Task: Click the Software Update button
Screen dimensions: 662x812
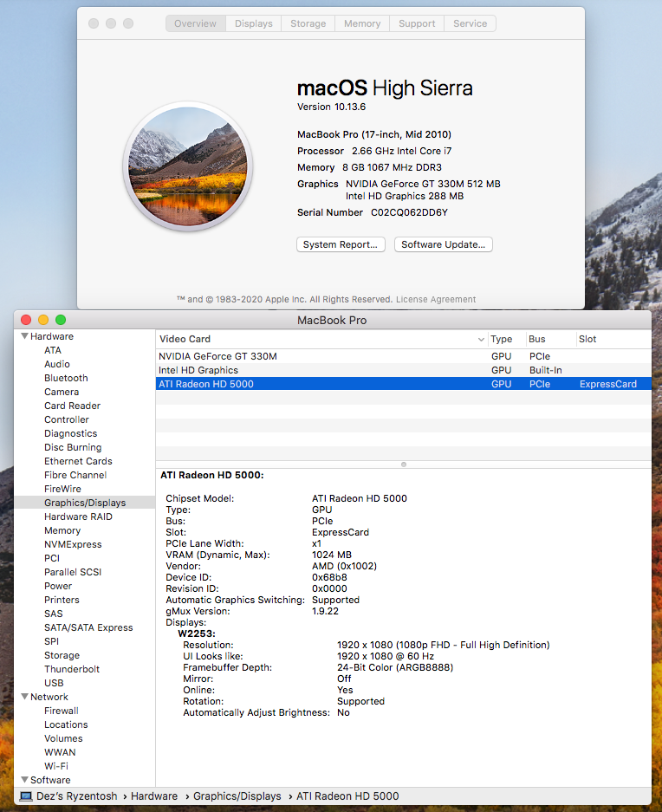Action: (x=444, y=244)
